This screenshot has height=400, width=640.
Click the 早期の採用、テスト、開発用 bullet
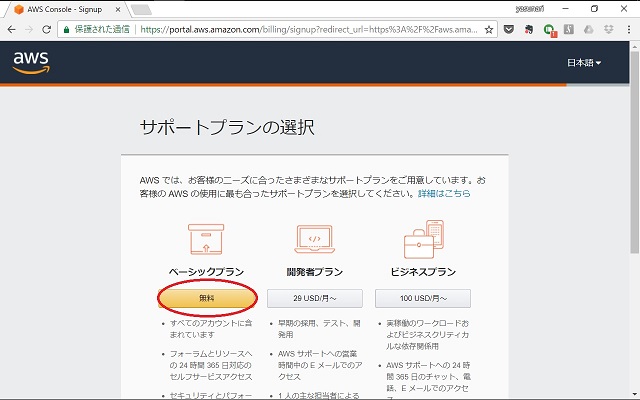pos(319,329)
